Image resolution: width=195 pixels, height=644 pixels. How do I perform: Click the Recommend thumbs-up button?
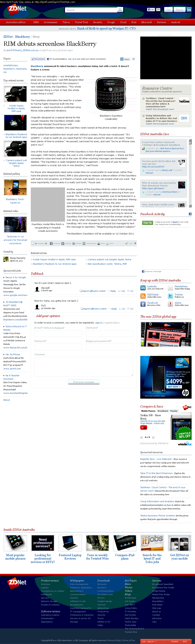point(38,59)
